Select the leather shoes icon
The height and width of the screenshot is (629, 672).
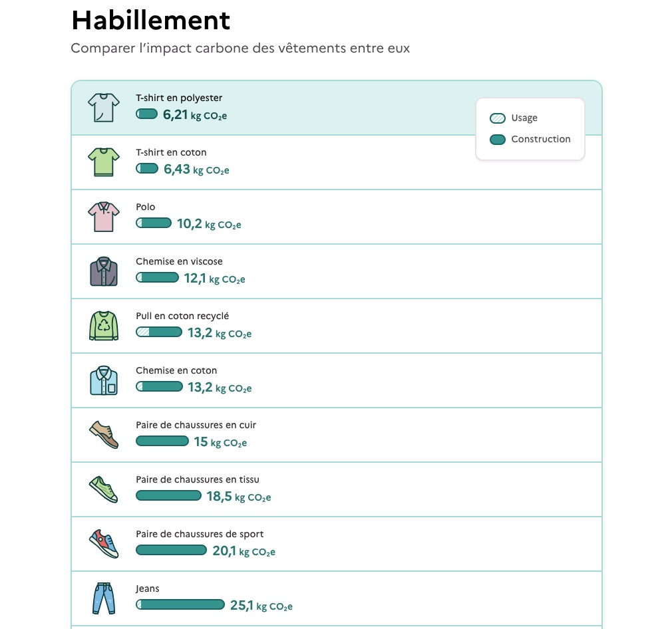click(104, 434)
